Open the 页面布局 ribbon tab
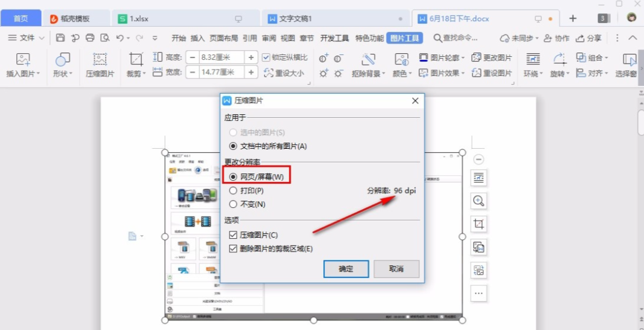644x330 pixels. [x=224, y=38]
